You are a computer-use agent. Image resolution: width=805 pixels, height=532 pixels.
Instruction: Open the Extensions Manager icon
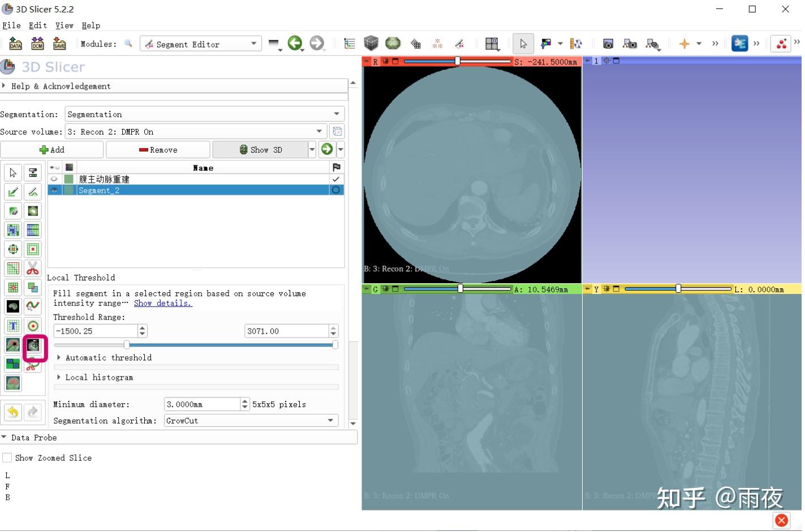coord(739,44)
